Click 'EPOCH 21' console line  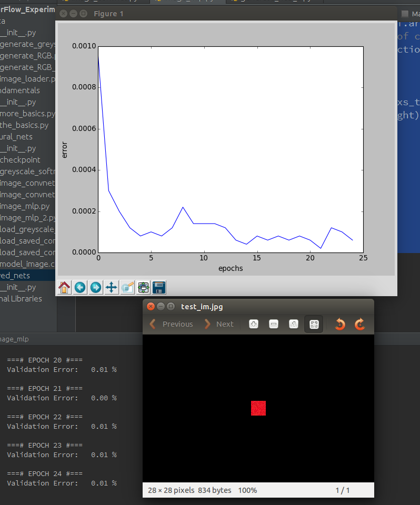coord(45,388)
